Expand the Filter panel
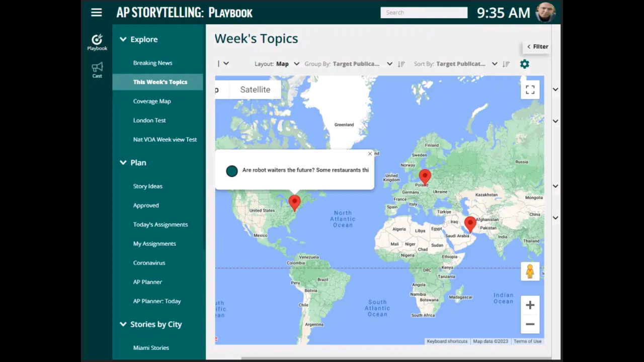This screenshot has height=362, width=644. coord(538,46)
